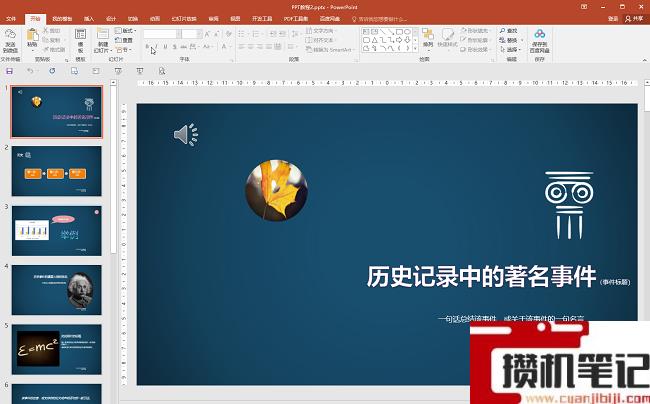The image size is (650, 404).
Task: Click the Tell Me search field
Action: tap(380, 19)
